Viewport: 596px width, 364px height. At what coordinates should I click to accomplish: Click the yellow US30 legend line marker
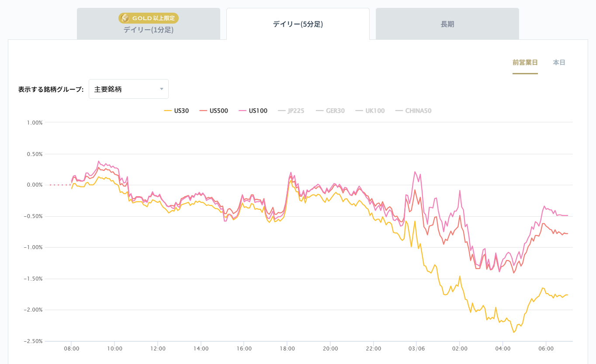coord(167,111)
